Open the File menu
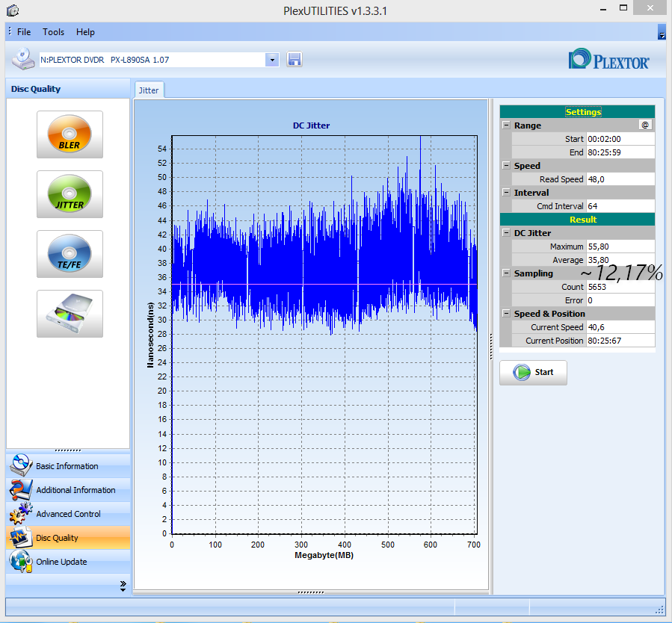The height and width of the screenshot is (623, 672). tap(24, 32)
